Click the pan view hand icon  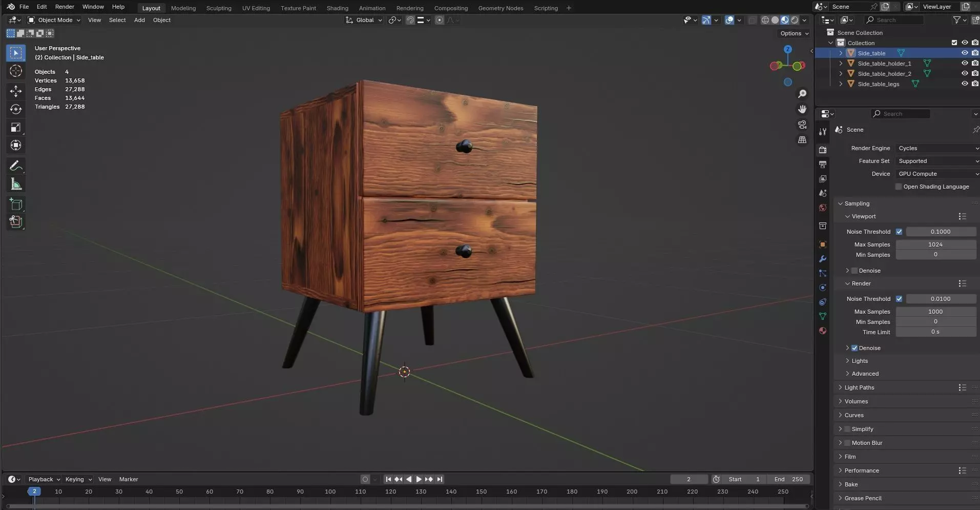[802, 109]
